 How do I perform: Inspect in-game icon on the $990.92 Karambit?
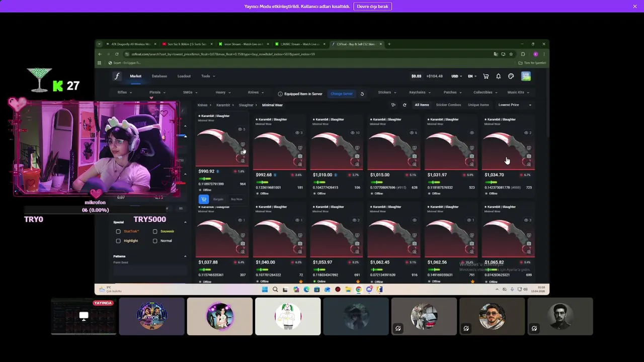point(243,144)
